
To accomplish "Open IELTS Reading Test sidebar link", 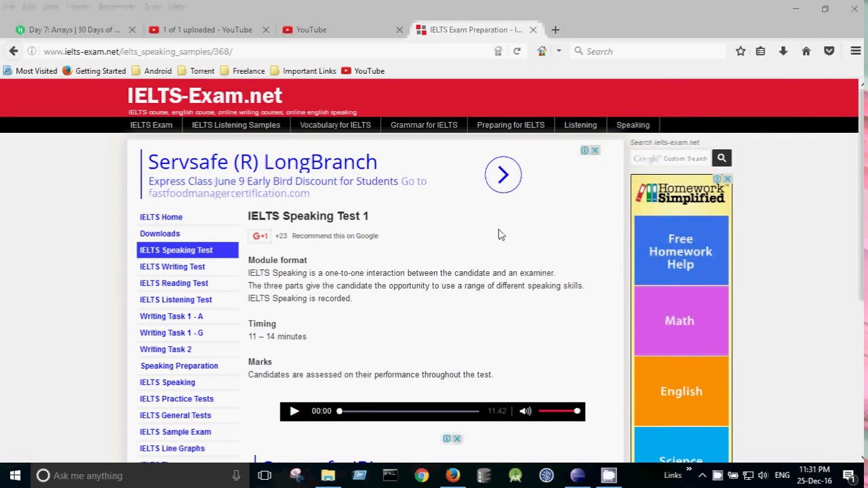I will click(x=174, y=283).
